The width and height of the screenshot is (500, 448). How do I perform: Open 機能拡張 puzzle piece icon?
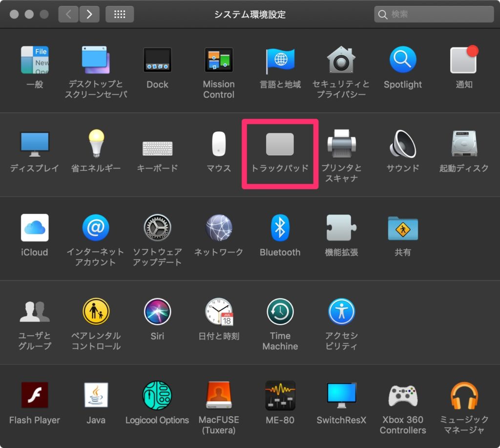click(x=341, y=228)
